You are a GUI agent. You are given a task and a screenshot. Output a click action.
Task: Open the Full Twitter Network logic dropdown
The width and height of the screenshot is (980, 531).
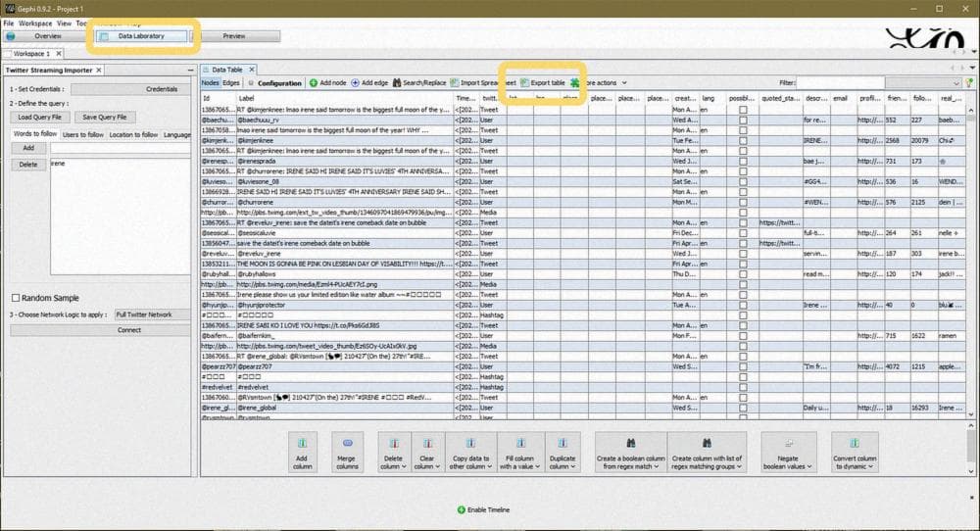[152, 314]
